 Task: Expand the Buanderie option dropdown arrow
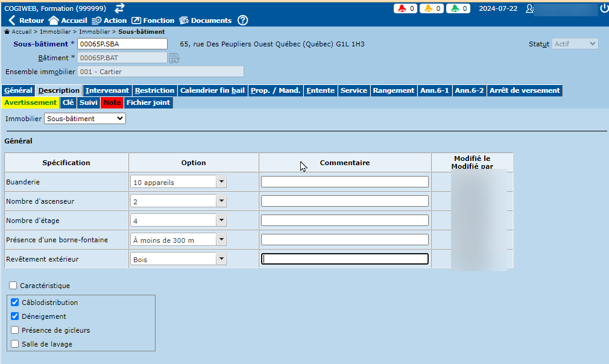click(x=221, y=182)
